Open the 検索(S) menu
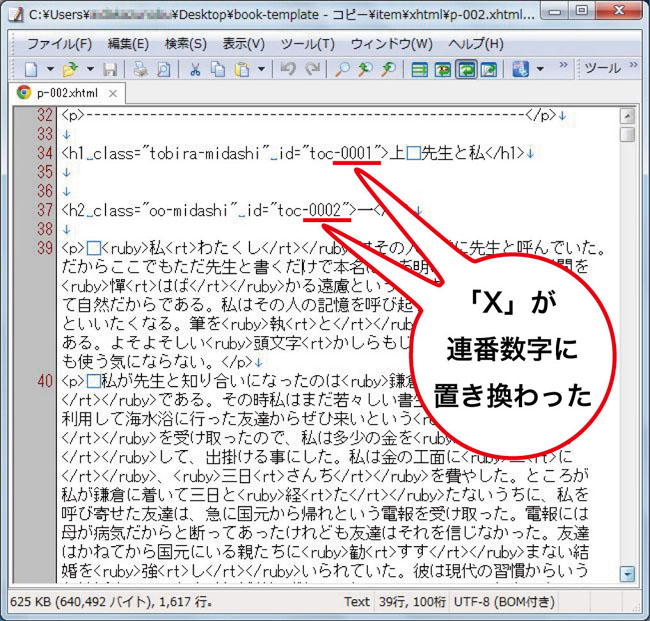This screenshot has width=650, height=621. coord(186,44)
